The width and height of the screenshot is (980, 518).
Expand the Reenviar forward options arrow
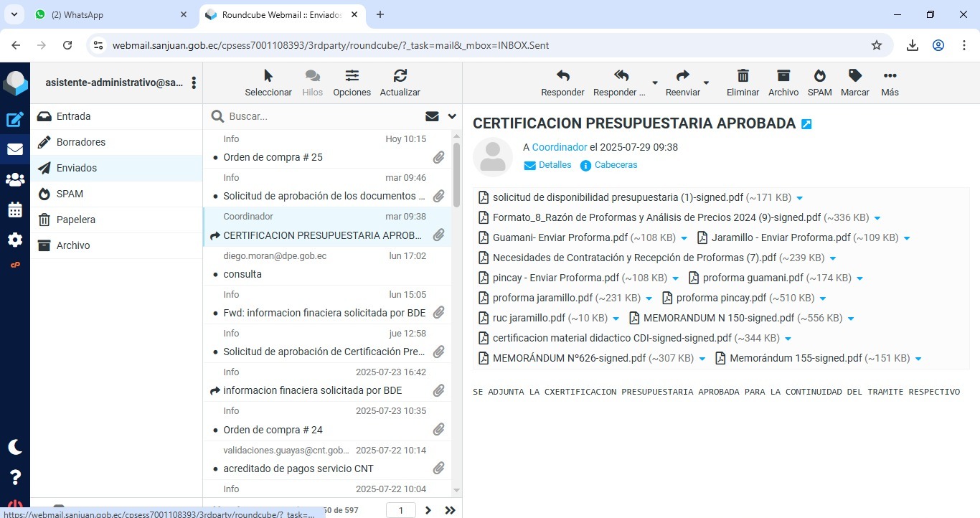(706, 83)
